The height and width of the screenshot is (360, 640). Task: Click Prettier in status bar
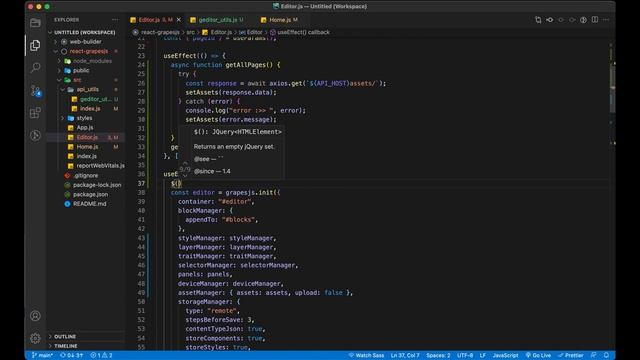click(571, 355)
